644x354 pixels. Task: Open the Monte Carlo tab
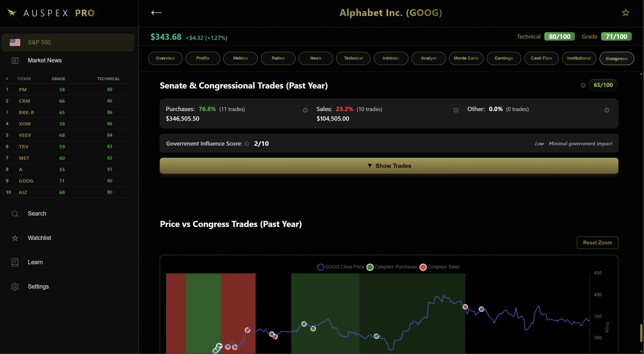point(466,58)
